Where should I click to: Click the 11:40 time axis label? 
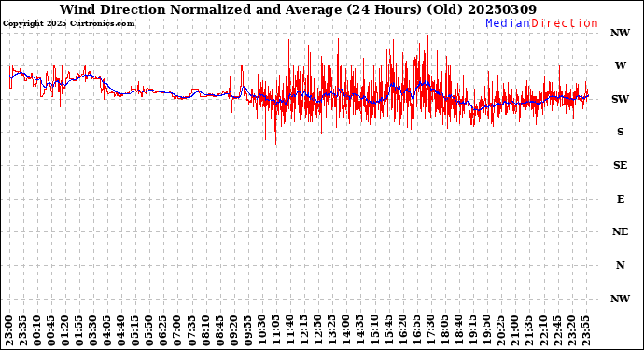tap(289, 331)
